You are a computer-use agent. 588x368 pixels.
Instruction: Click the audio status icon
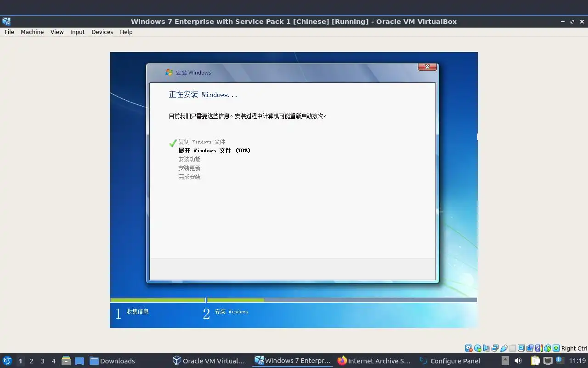coord(486,348)
